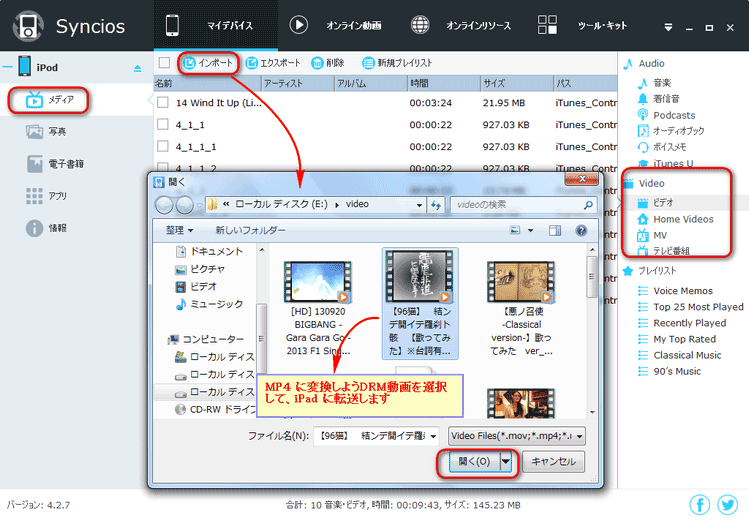The height and width of the screenshot is (521, 749).
Task: Select ミュージック in the dialog tree
Action: (210, 304)
